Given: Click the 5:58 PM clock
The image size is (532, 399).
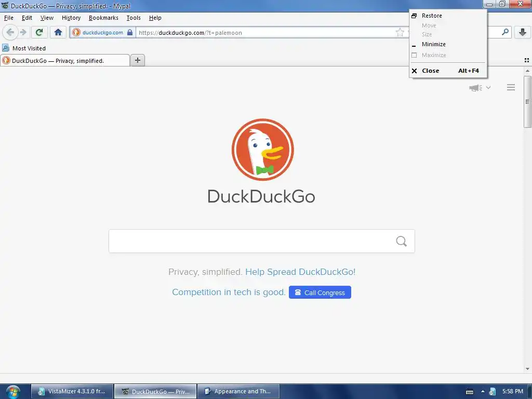Looking at the screenshot, I should click(x=513, y=391).
